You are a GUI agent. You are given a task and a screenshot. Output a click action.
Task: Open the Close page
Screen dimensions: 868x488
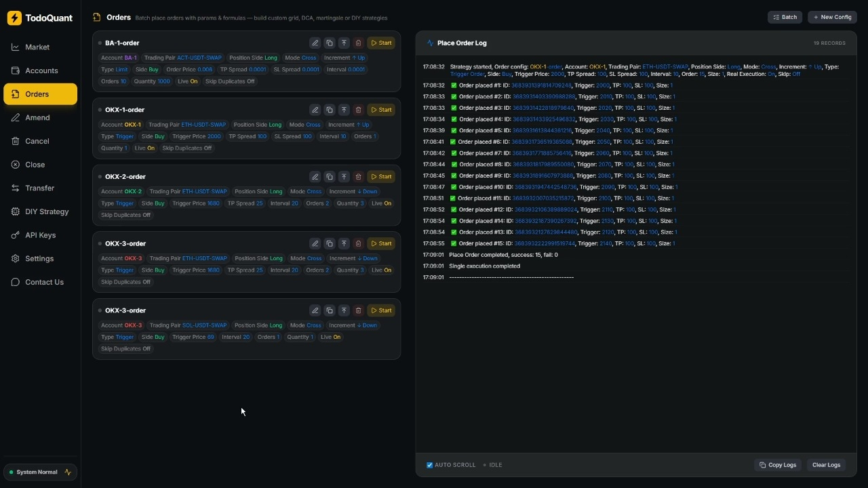(x=40, y=165)
